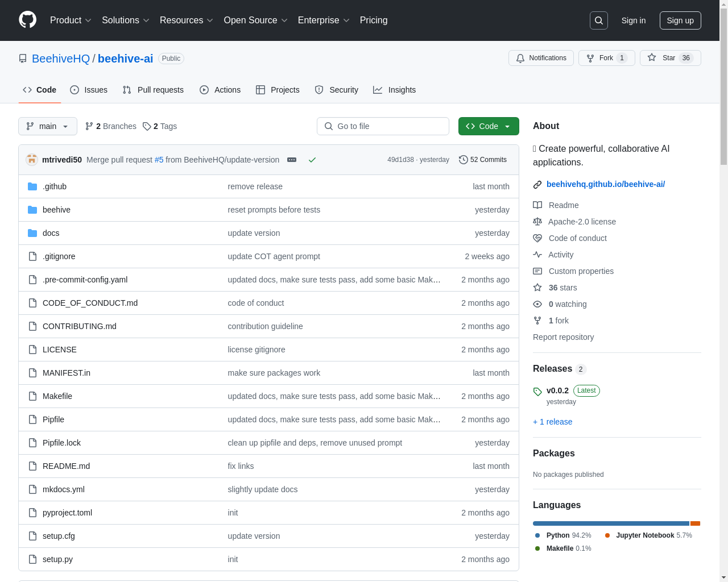Viewport: 728px width, 582px height.
Task: Click the .gitignore file icon
Action: click(x=32, y=256)
